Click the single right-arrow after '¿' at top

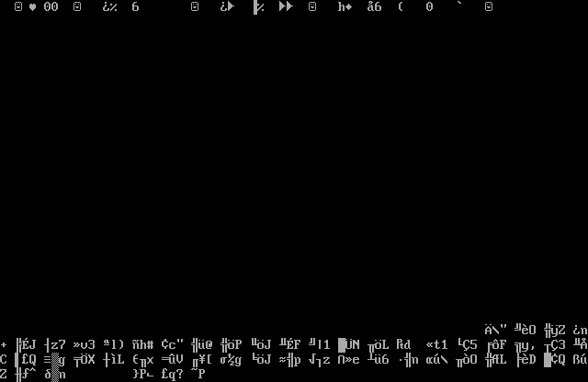(x=231, y=7)
